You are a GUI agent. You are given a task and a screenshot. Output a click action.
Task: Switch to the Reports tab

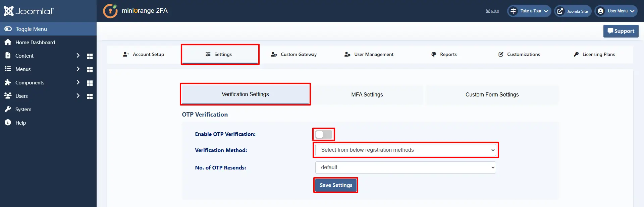click(x=444, y=54)
